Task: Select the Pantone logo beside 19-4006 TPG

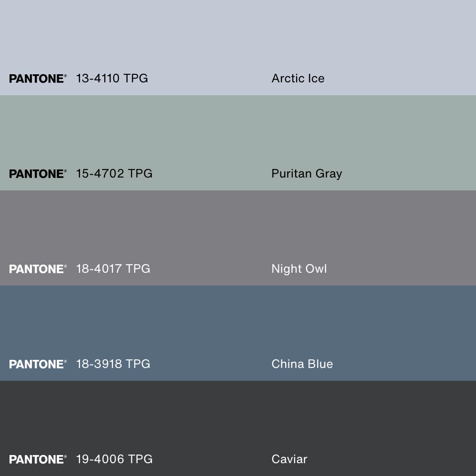Action: click(38, 459)
